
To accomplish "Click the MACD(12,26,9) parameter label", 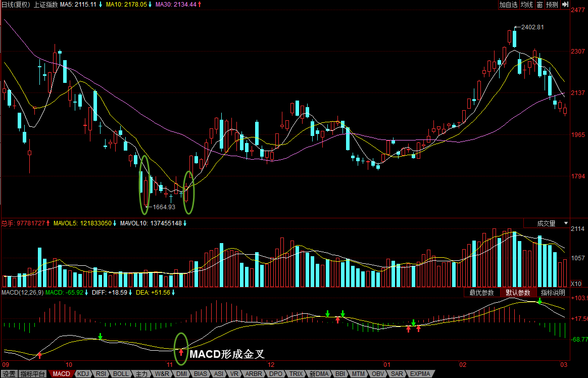I will click(23, 292).
